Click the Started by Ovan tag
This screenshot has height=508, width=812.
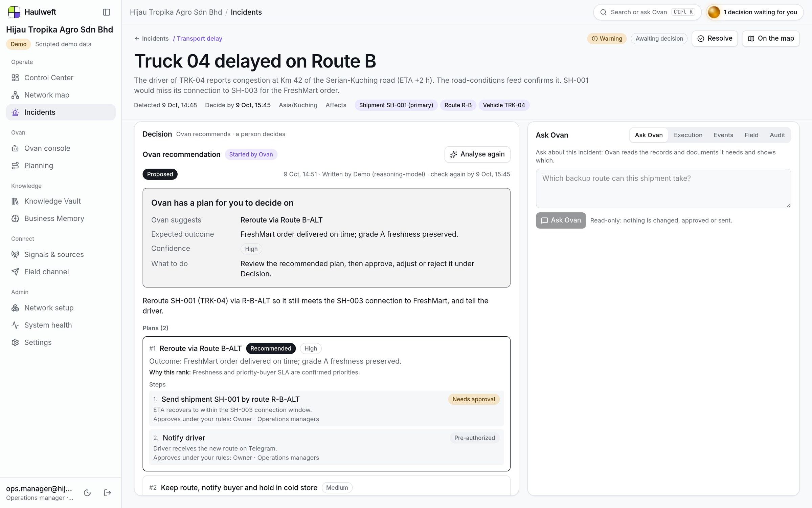pyautogui.click(x=251, y=154)
